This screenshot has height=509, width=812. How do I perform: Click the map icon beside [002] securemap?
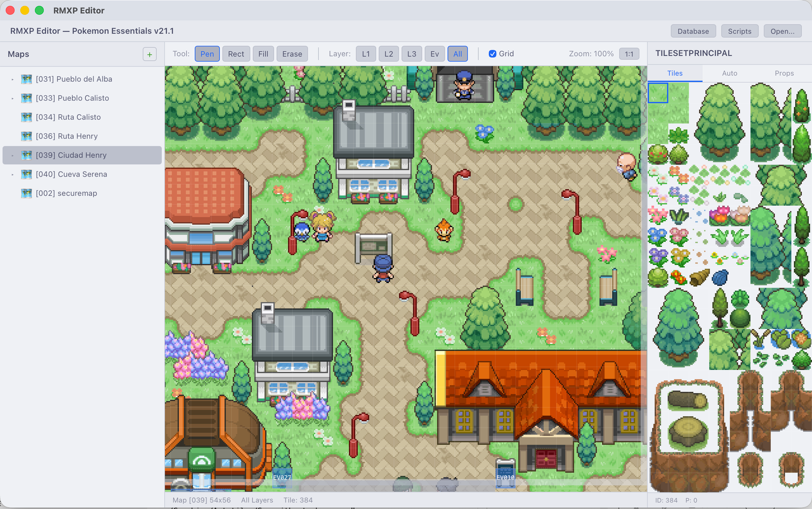(x=26, y=193)
